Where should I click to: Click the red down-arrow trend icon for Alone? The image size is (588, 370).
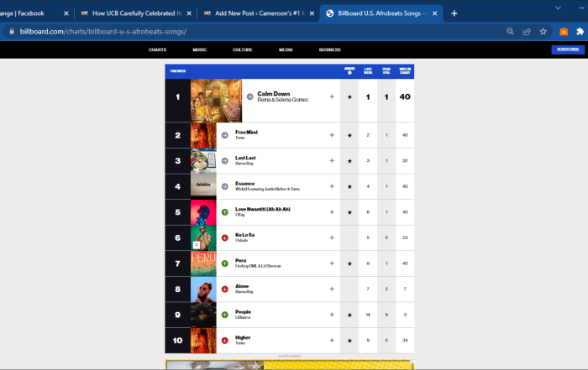click(224, 289)
